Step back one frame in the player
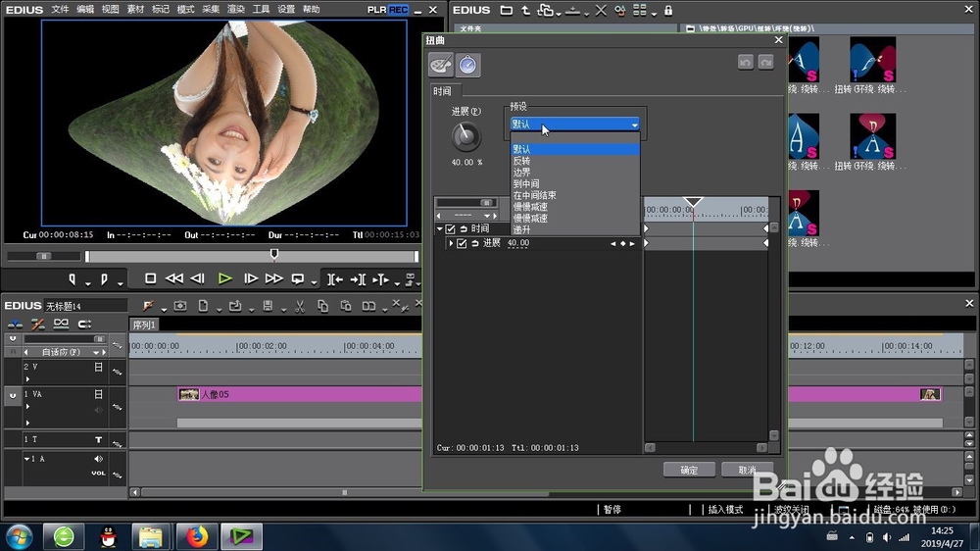 tap(198, 278)
